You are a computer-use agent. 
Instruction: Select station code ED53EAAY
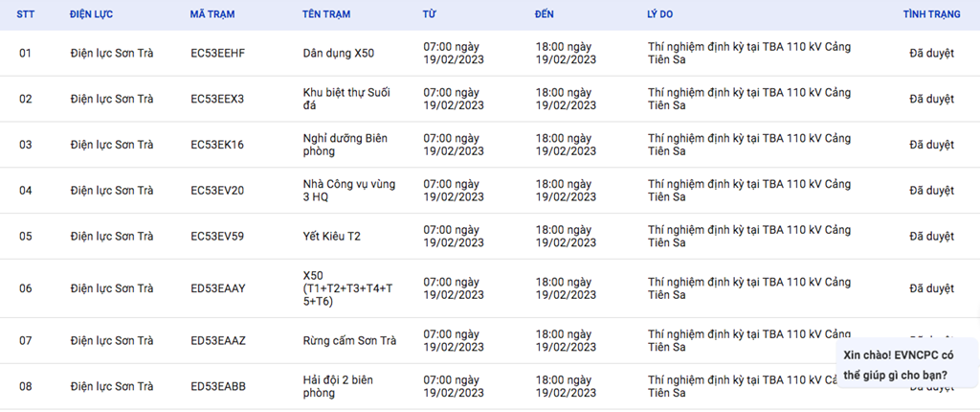tap(218, 288)
